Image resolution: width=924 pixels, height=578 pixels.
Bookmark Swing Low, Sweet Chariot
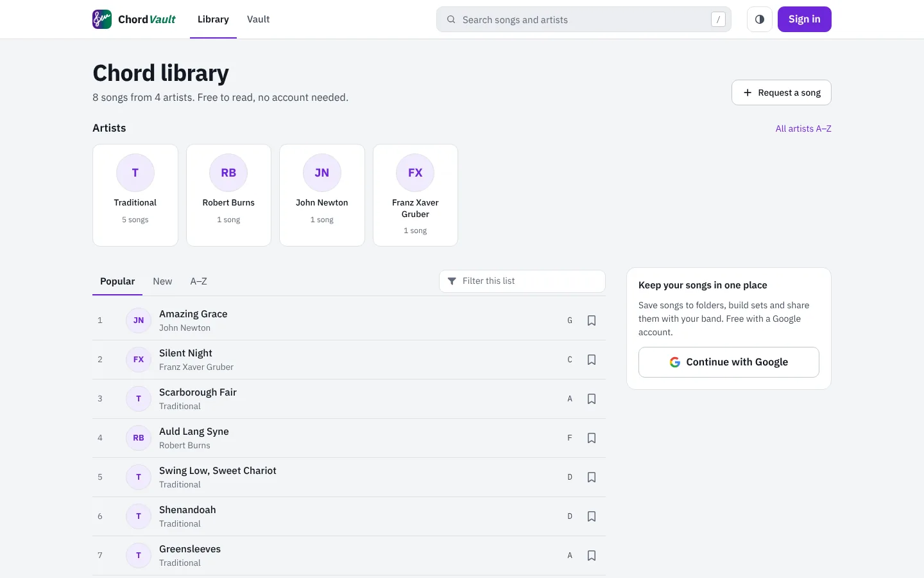tap(592, 477)
